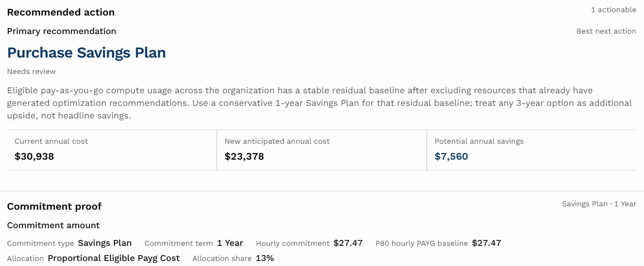The height and width of the screenshot is (266, 644).
Task: Click the Hourly commitment $27.47 value
Action: [x=348, y=243]
